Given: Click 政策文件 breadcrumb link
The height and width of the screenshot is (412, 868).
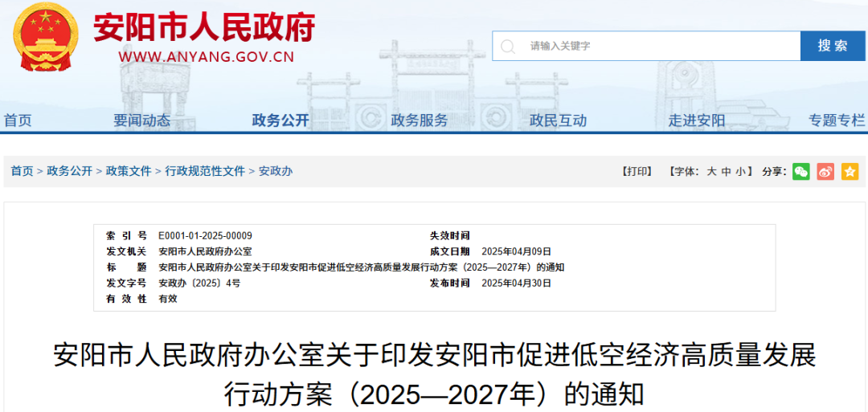Looking at the screenshot, I should point(129,171).
